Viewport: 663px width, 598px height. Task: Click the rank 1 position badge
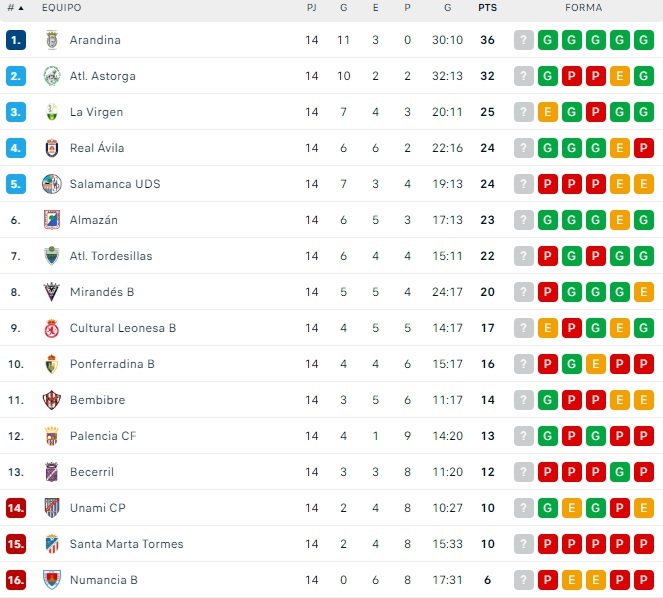coord(16,40)
